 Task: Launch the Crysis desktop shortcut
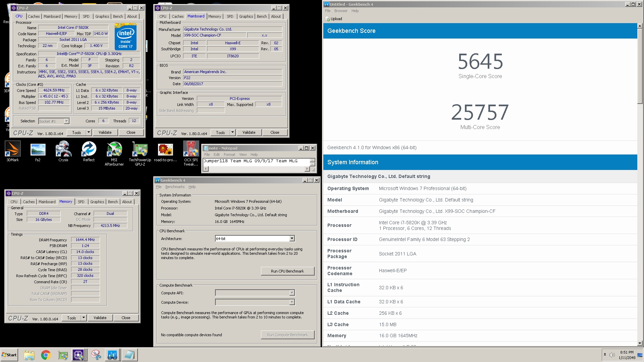63,152
